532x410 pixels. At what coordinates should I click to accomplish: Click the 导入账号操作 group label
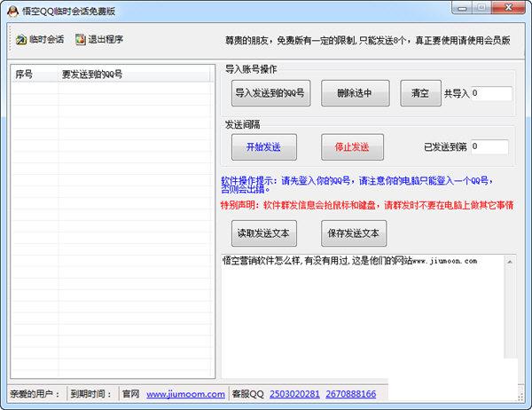click(x=251, y=69)
